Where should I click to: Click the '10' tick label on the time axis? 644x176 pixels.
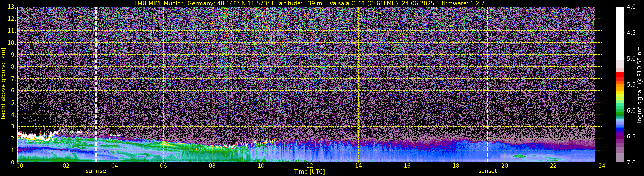(x=261, y=166)
